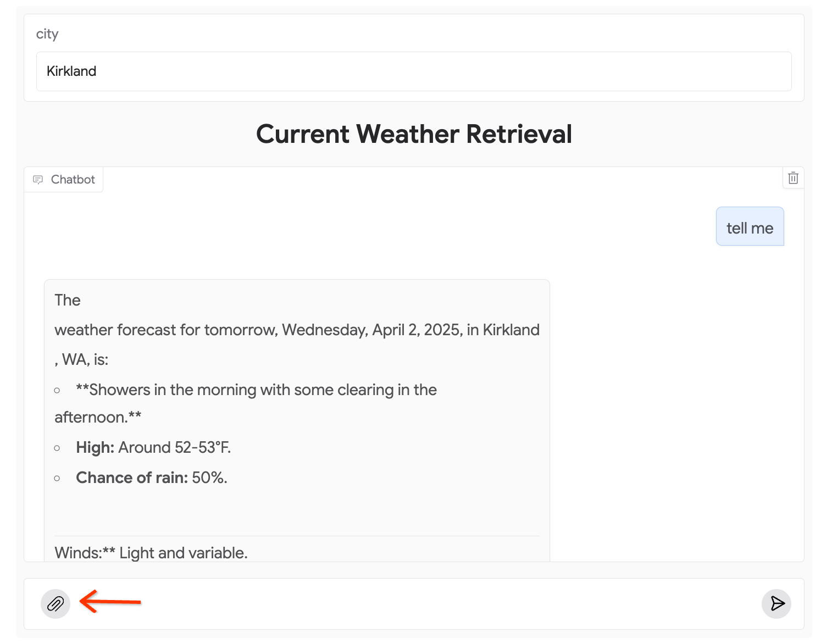This screenshot has width=821, height=644.
Task: Click the "Showers in the morning" text
Action: [256, 390]
